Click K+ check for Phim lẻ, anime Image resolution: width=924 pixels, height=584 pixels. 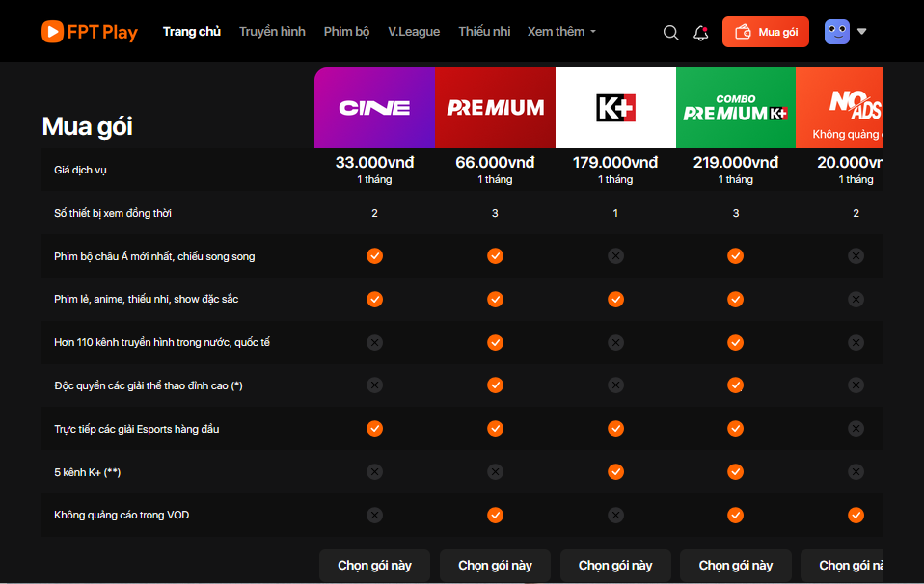(x=615, y=299)
